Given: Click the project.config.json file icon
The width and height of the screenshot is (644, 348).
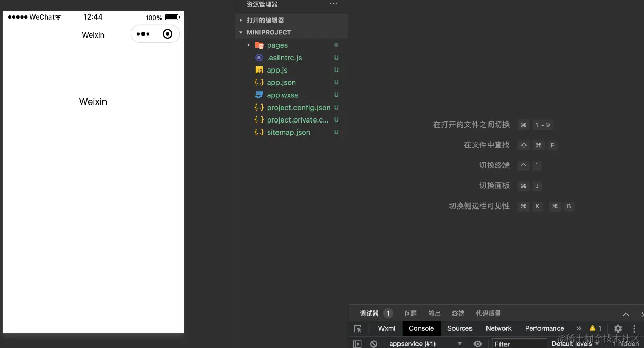Looking at the screenshot, I should 259,108.
